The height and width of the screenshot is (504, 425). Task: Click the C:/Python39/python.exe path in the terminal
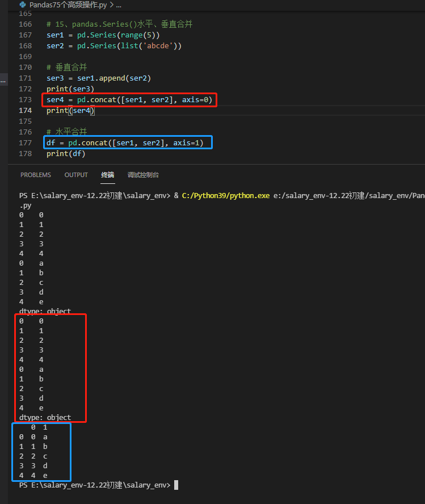225,195
